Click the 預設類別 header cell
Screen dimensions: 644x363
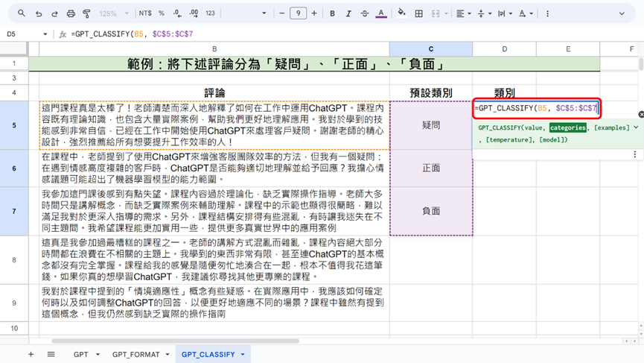[x=431, y=93]
